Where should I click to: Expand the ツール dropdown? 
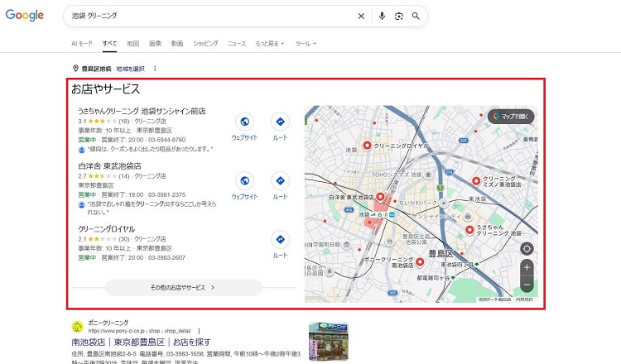(306, 44)
